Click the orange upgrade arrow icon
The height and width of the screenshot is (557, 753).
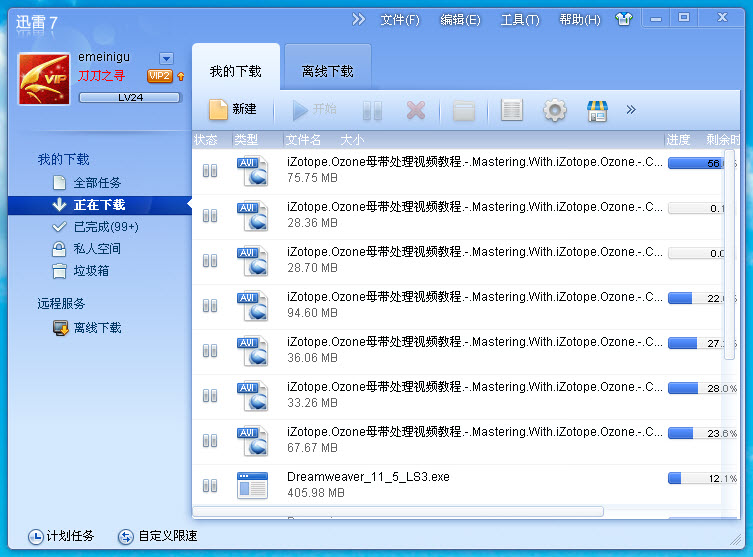pyautogui.click(x=181, y=76)
